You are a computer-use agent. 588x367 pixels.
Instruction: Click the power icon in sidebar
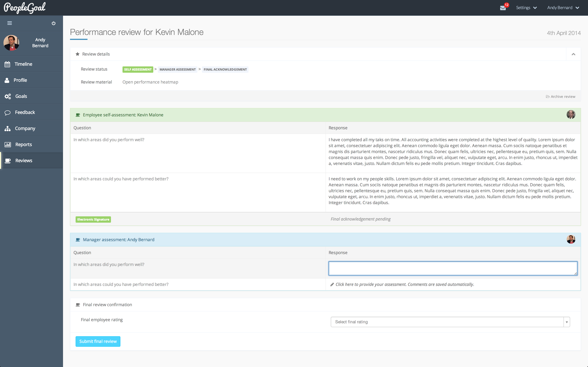tap(53, 23)
